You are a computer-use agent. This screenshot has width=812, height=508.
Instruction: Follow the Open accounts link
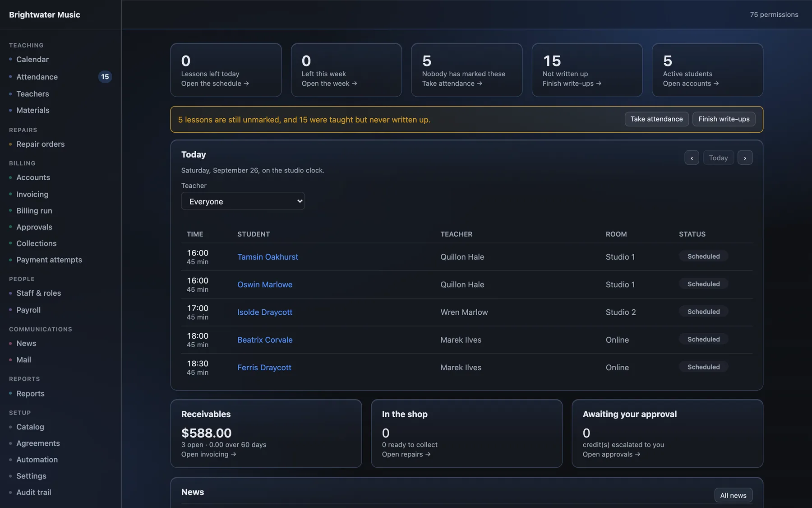click(x=691, y=84)
